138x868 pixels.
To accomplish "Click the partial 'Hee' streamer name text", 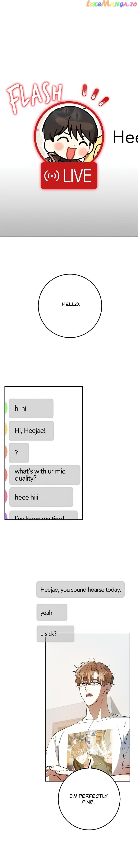I will click(125, 137).
